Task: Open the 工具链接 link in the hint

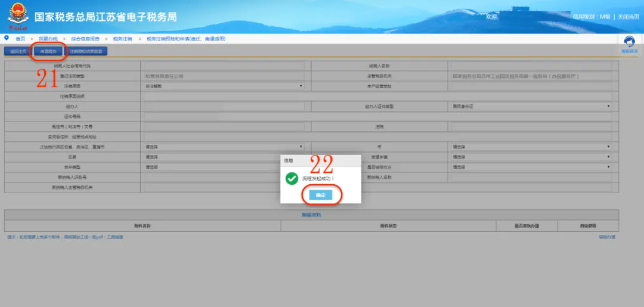Action: [116, 237]
